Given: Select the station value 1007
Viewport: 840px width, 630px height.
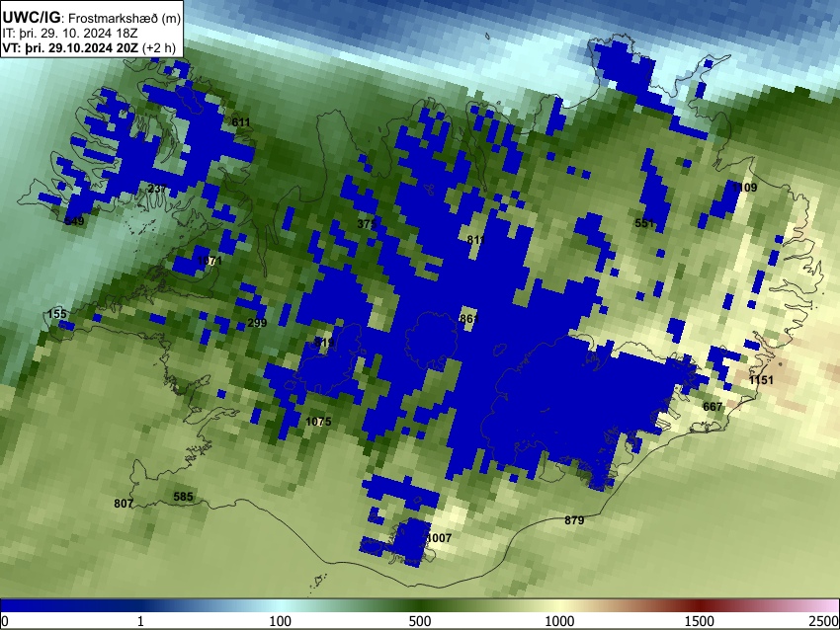Looking at the screenshot, I should click(x=439, y=538).
